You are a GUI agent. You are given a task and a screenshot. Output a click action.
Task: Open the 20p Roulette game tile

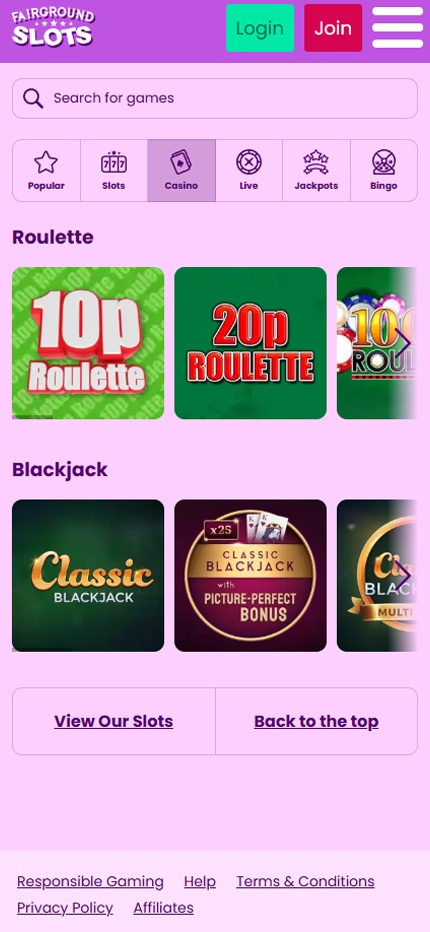click(250, 343)
